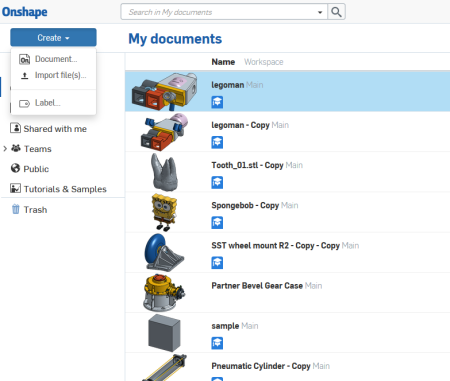
Task: Open Tutorials & Samples
Action: pyautogui.click(x=65, y=189)
